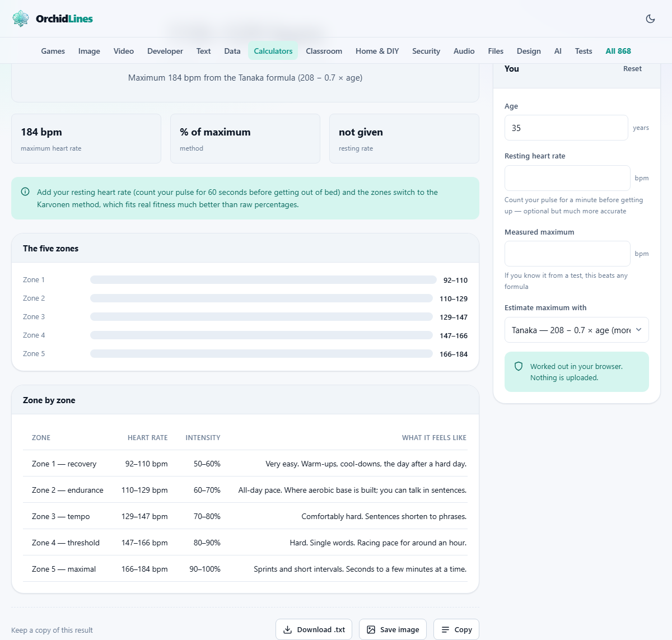Open the Games category
The height and width of the screenshot is (640, 672).
click(53, 51)
